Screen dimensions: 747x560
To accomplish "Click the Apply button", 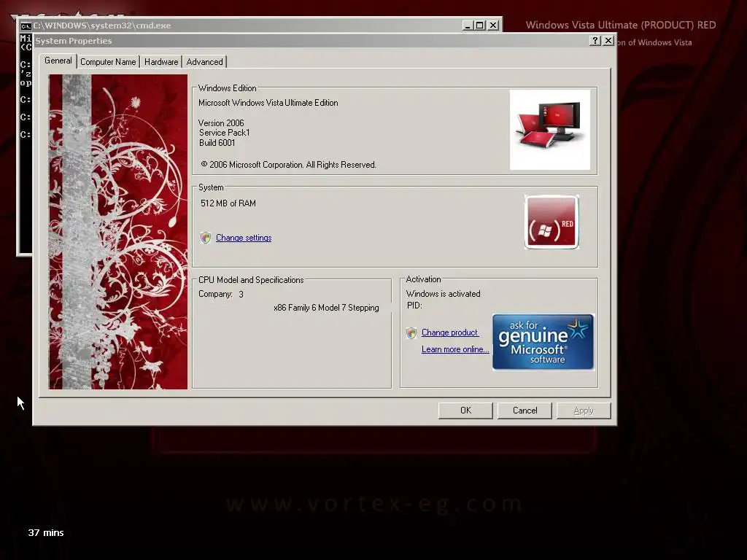I will [584, 411].
